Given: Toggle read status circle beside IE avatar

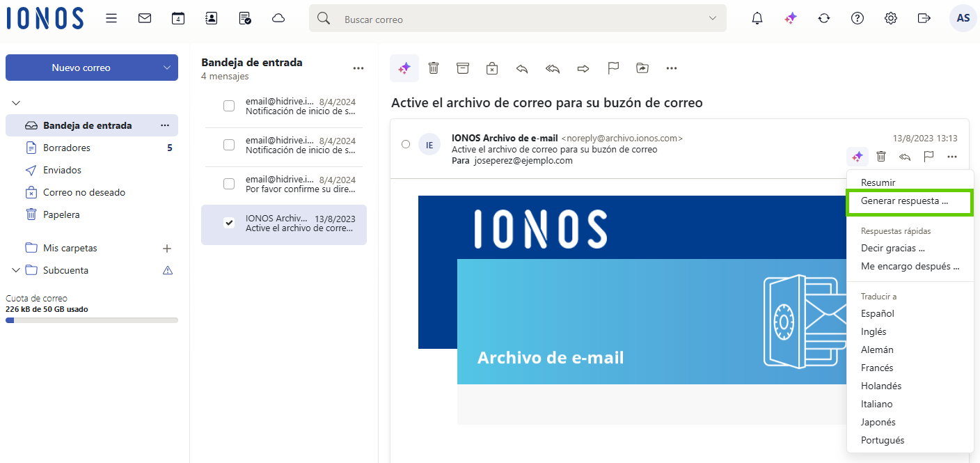Looking at the screenshot, I should [406, 144].
